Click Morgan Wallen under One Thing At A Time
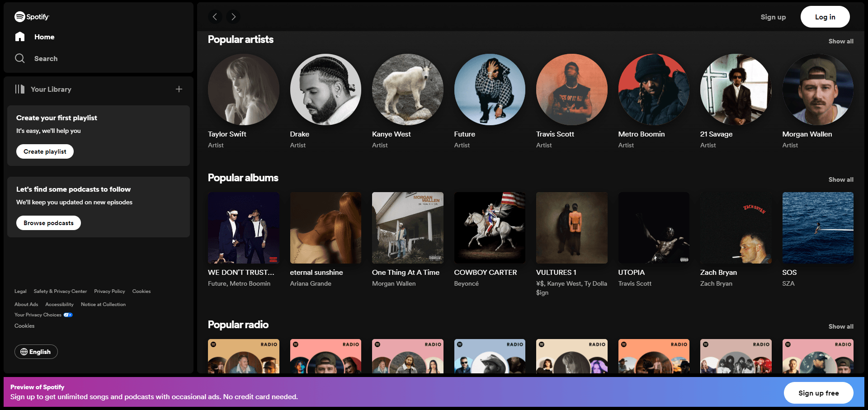 point(394,283)
